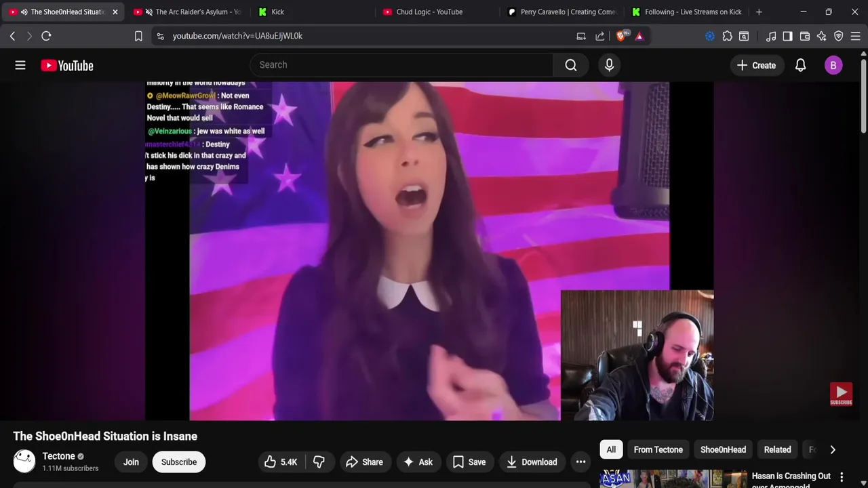The width and height of the screenshot is (868, 488).
Task: Open the Leo AI sparkle icon
Action: pos(822,36)
